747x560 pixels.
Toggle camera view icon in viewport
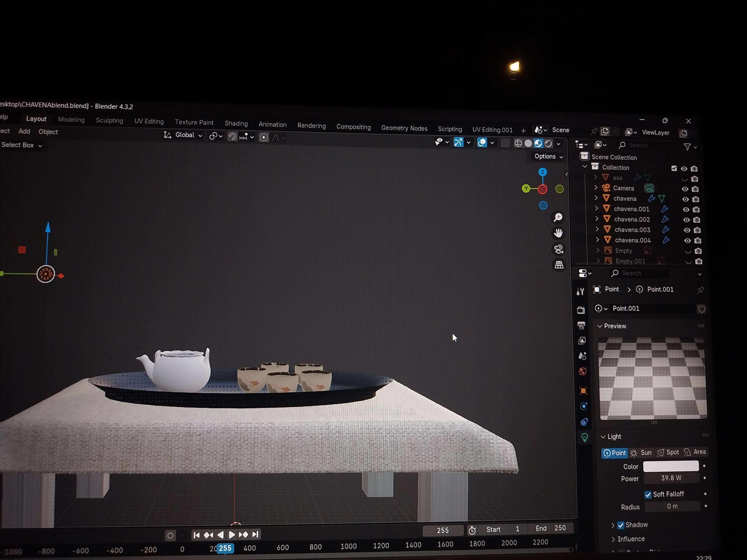(x=559, y=249)
